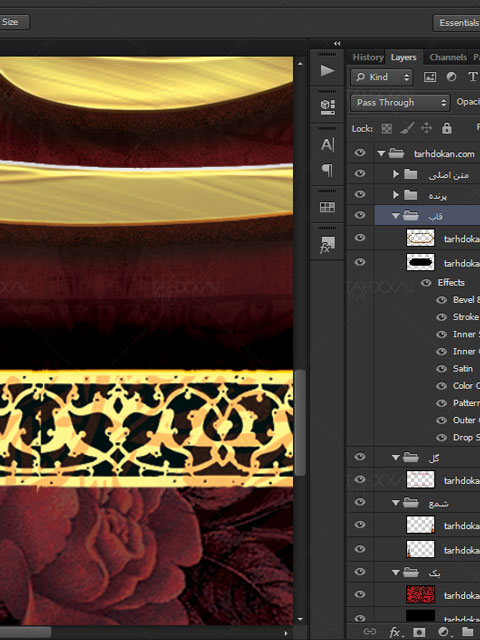Filter layers by type layers icon

(x=472, y=77)
